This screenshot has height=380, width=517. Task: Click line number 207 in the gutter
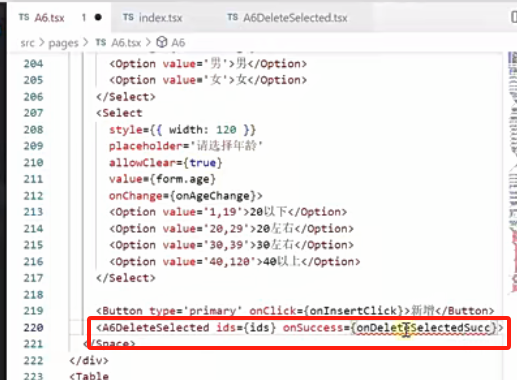(x=33, y=113)
